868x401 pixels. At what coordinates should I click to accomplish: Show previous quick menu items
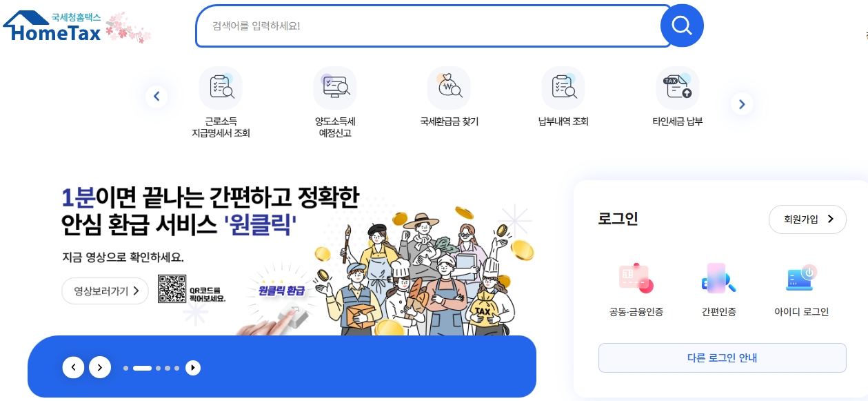coord(157,97)
